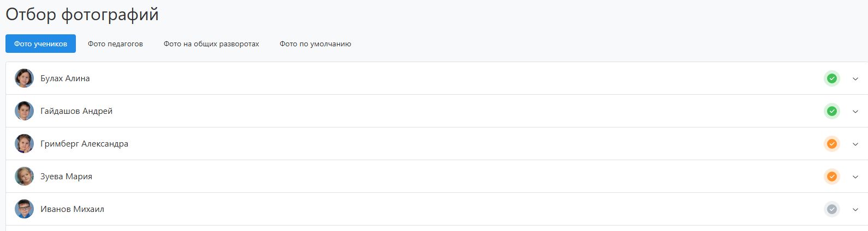Click the name Иванов Михаил
The image size is (868, 231).
(x=72, y=209)
